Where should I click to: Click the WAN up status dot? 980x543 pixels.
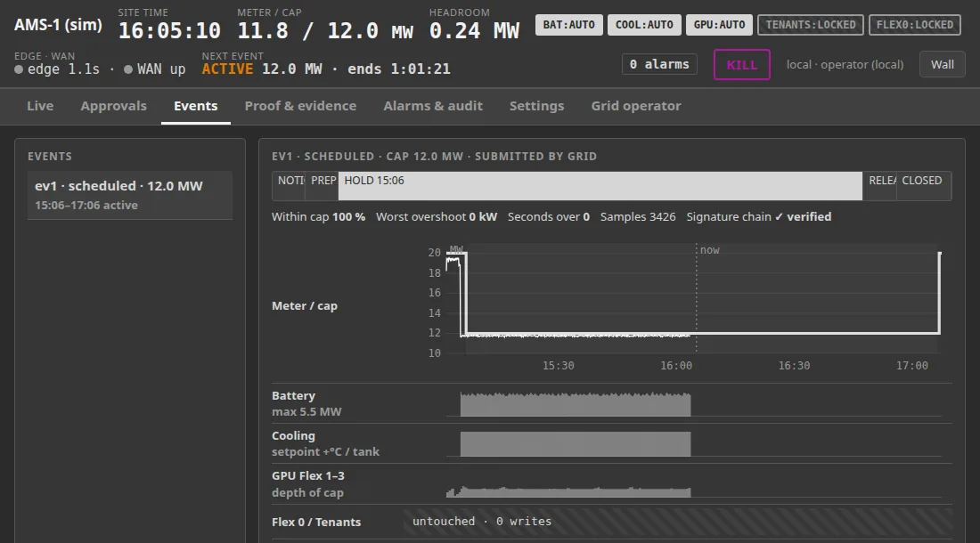point(128,69)
